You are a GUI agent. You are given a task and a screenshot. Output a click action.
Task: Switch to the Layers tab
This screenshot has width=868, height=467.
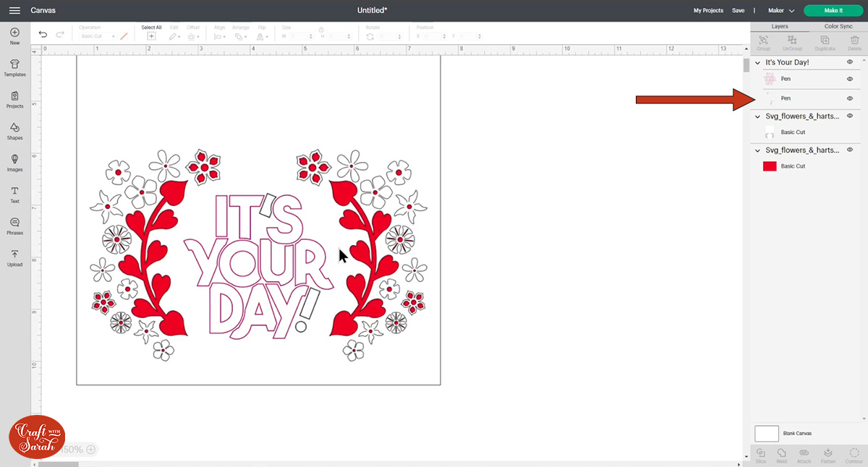[780, 26]
